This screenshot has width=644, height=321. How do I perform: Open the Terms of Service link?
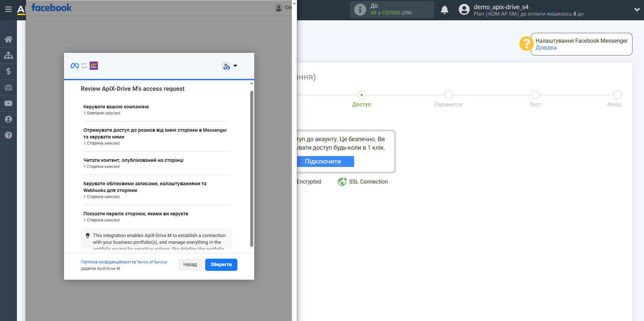(x=152, y=262)
